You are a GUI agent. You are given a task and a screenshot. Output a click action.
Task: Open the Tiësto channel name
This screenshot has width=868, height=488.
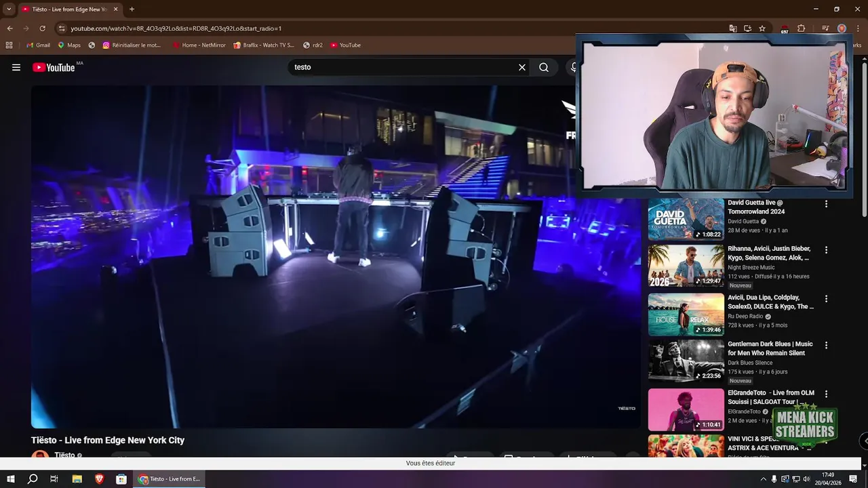64,455
